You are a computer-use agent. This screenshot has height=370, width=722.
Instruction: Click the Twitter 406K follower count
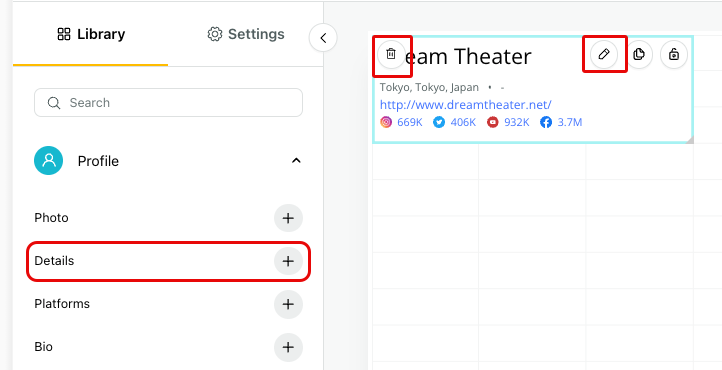point(454,122)
